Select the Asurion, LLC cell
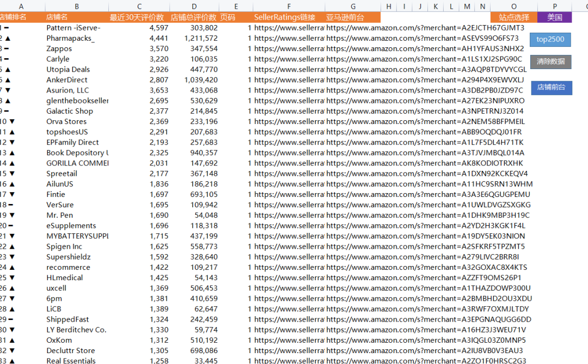 [77, 90]
